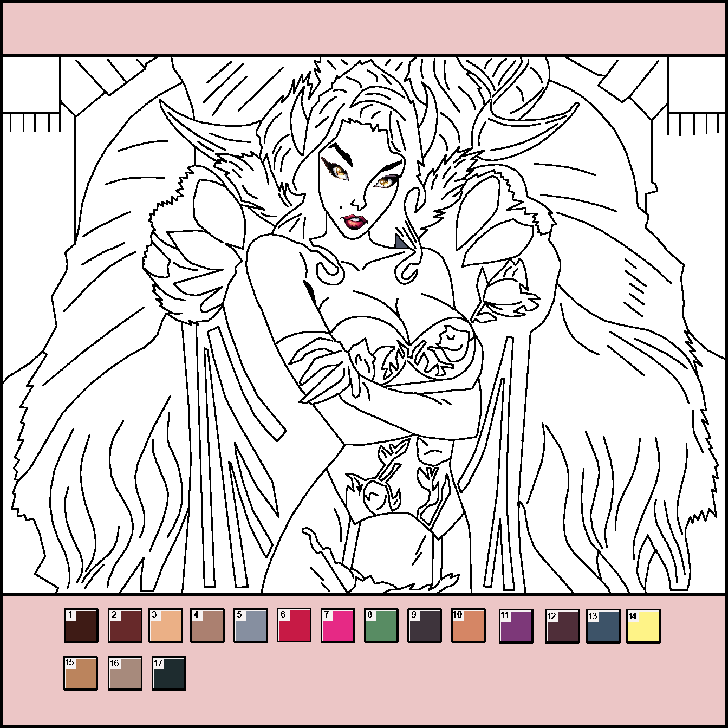Select dark brown color swatch number 1
The image size is (728, 728).
pos(81,626)
